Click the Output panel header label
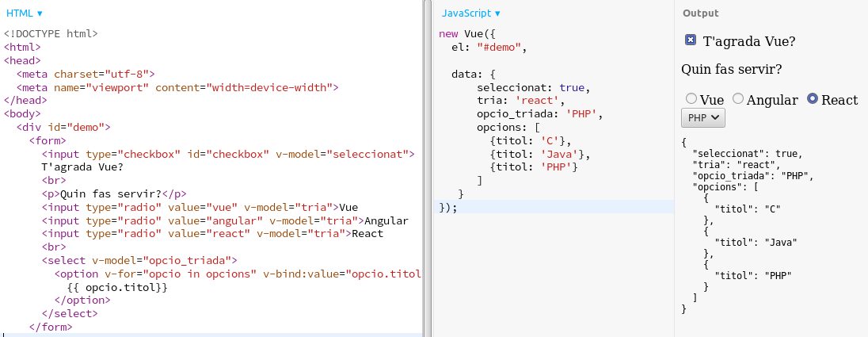The width and height of the screenshot is (868, 337). pos(701,13)
